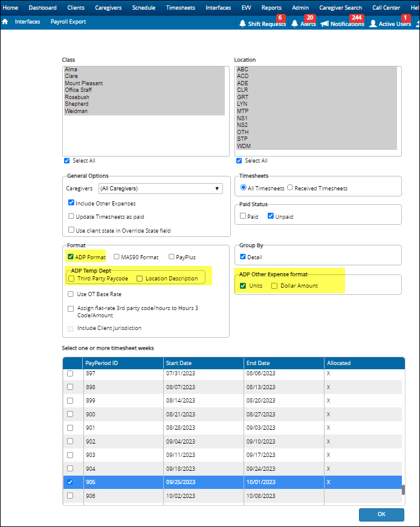Viewport: 420px width, 527px height.
Task: Open the Admin menu
Action: click(x=300, y=7)
